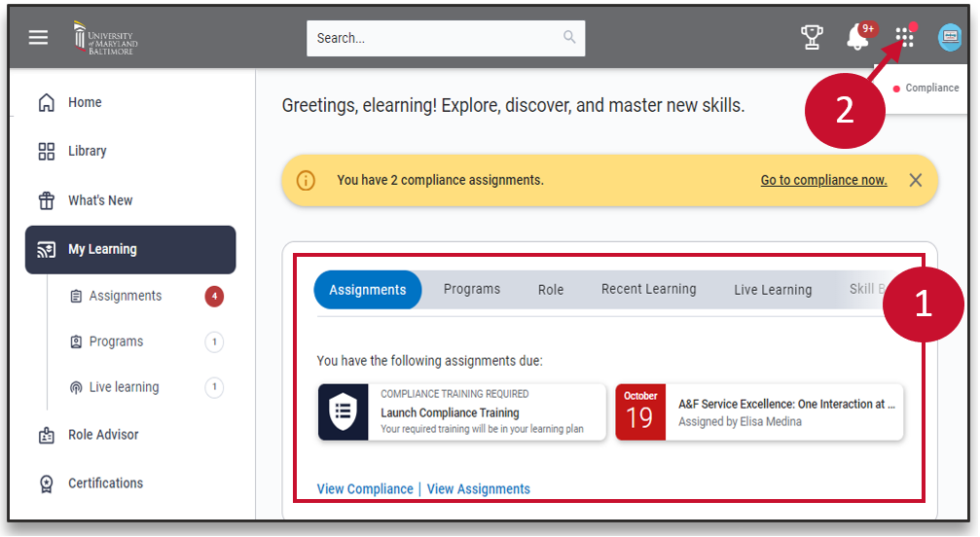Switch to the Recent Learning tab

point(648,290)
